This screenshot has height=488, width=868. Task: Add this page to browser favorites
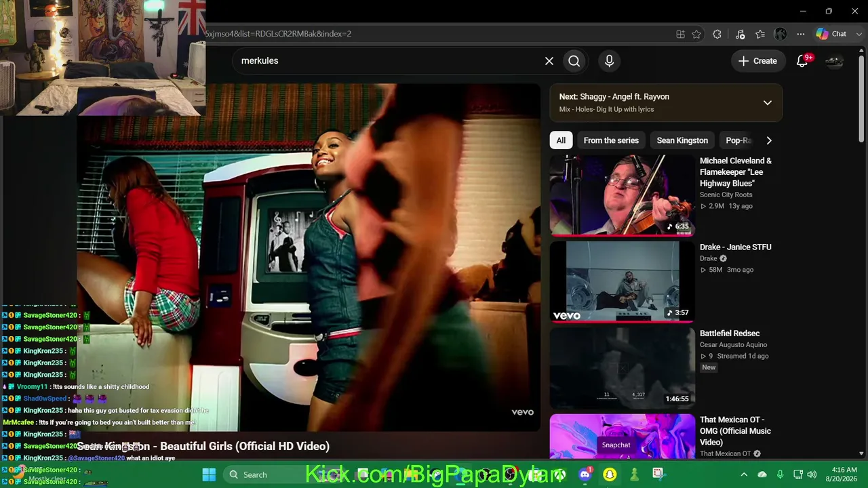(696, 34)
